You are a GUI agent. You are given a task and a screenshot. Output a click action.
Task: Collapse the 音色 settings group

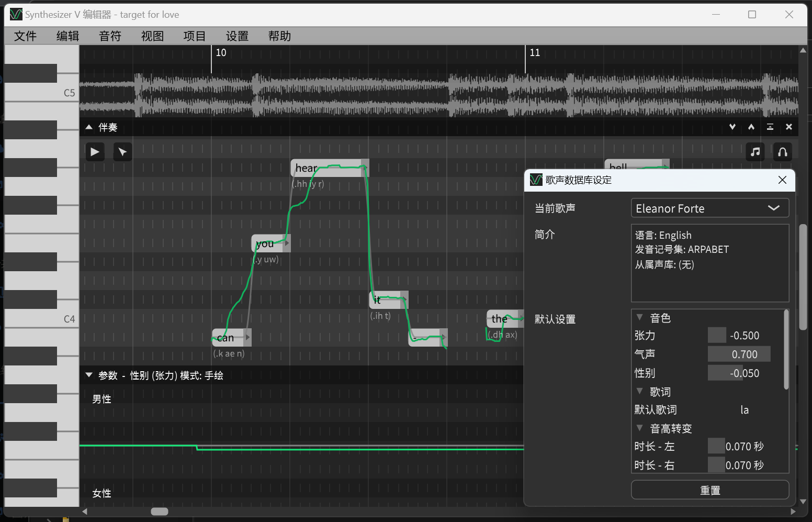(639, 317)
